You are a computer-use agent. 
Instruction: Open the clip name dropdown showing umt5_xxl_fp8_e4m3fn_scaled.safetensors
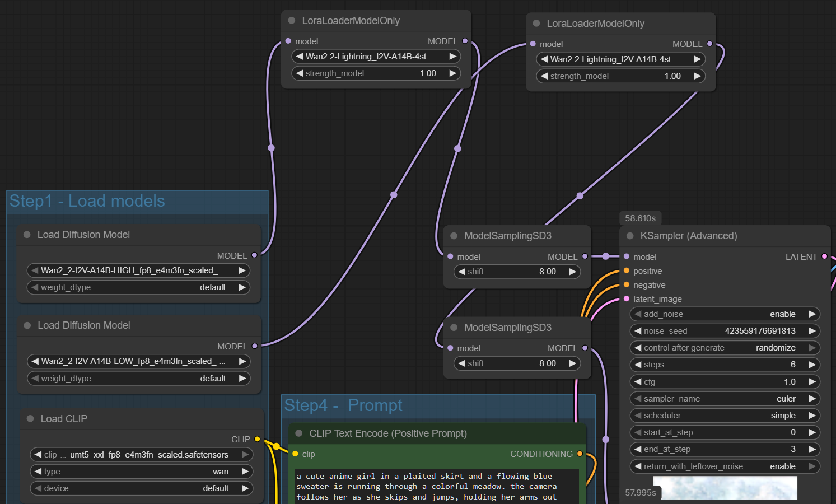[x=142, y=455]
